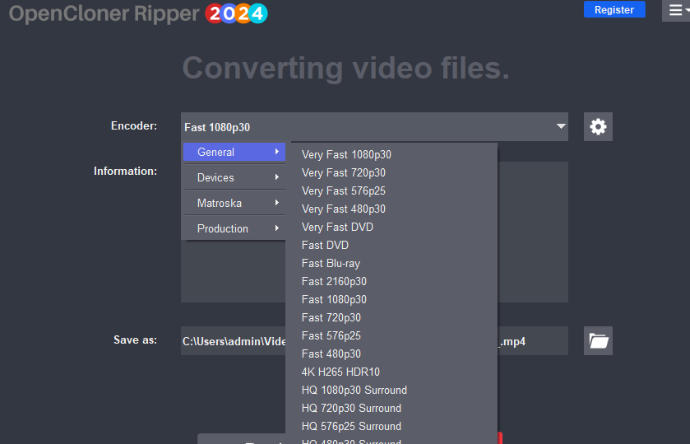Screen dimensions: 690x444
Task: Select the 4K H265 HDR10 preset
Action: (x=341, y=372)
